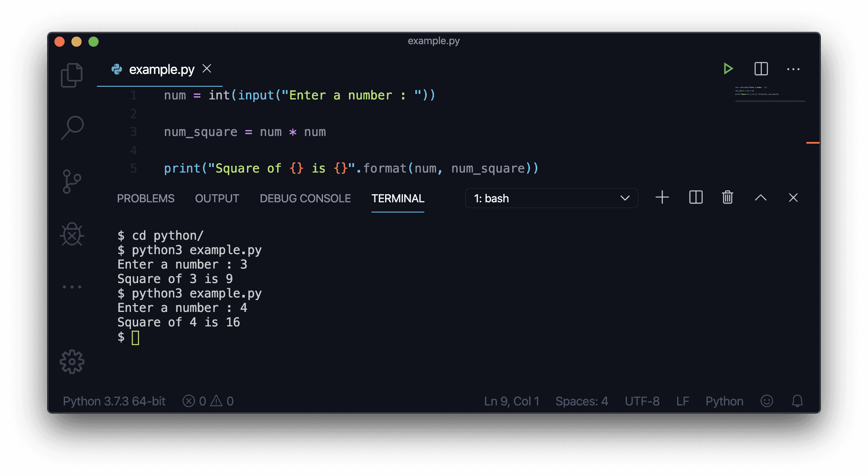This screenshot has height=476, width=868.
Task: Maximize the panel with up chevron
Action: (760, 198)
